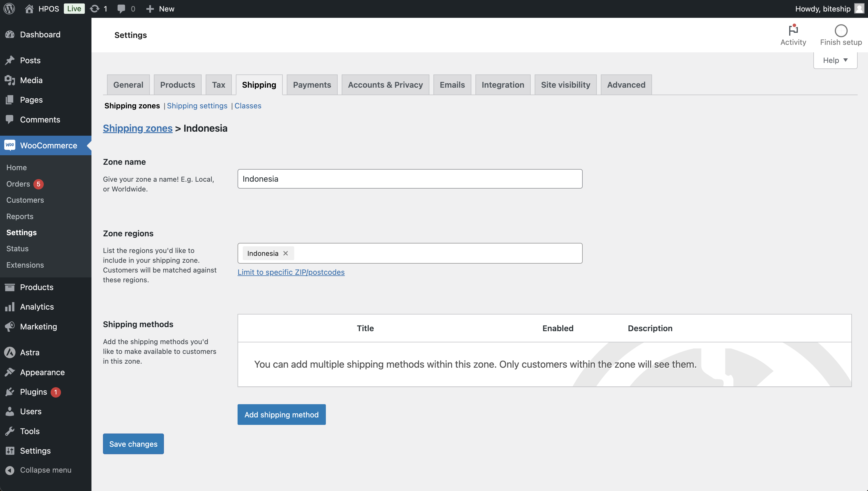The width and height of the screenshot is (868, 491).
Task: Click the Products archive box icon
Action: (10, 287)
